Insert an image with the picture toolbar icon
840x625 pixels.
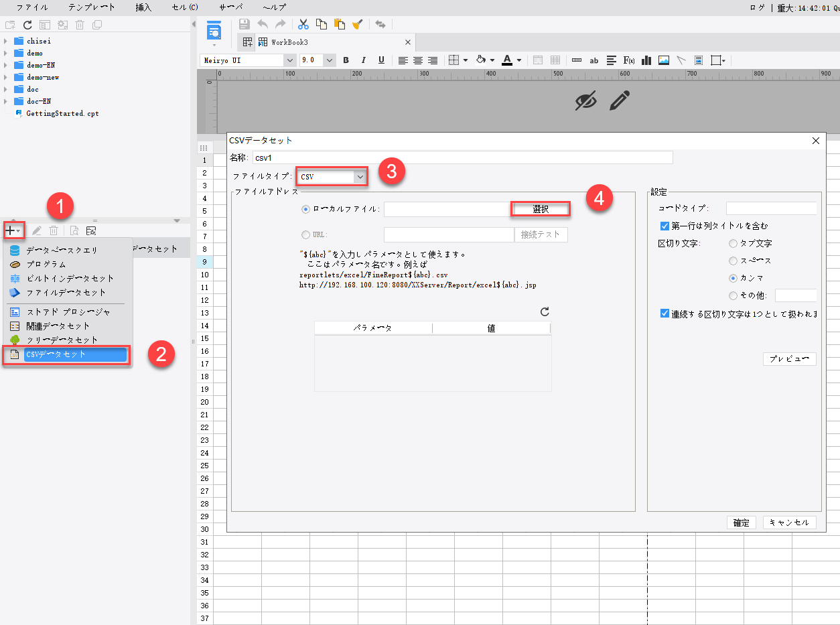(664, 60)
